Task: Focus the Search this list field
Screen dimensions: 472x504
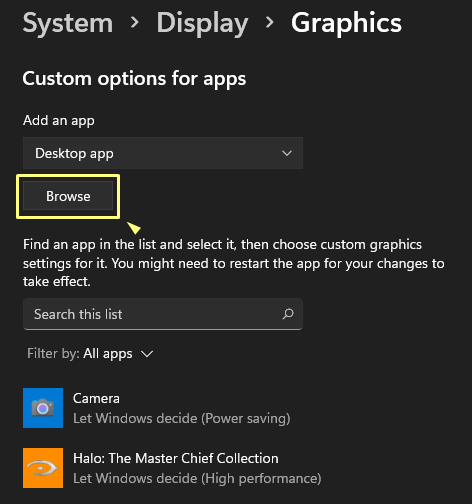Action: coord(163,314)
